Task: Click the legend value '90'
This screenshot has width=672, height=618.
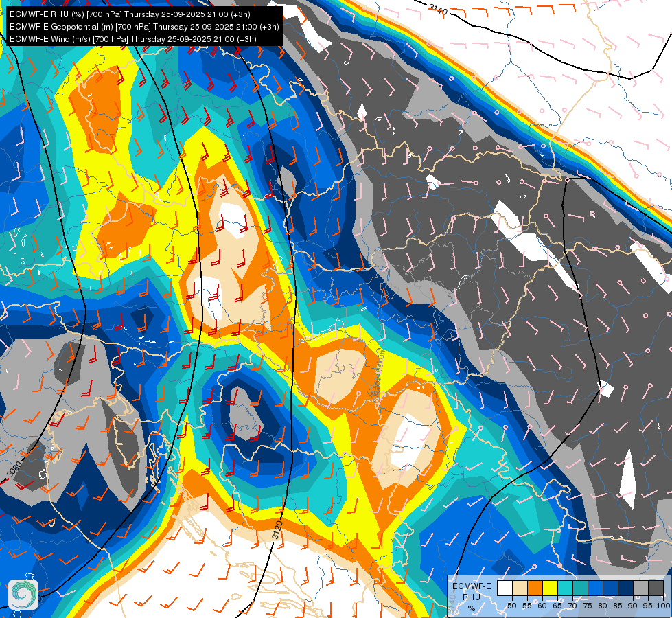Action: point(633,606)
